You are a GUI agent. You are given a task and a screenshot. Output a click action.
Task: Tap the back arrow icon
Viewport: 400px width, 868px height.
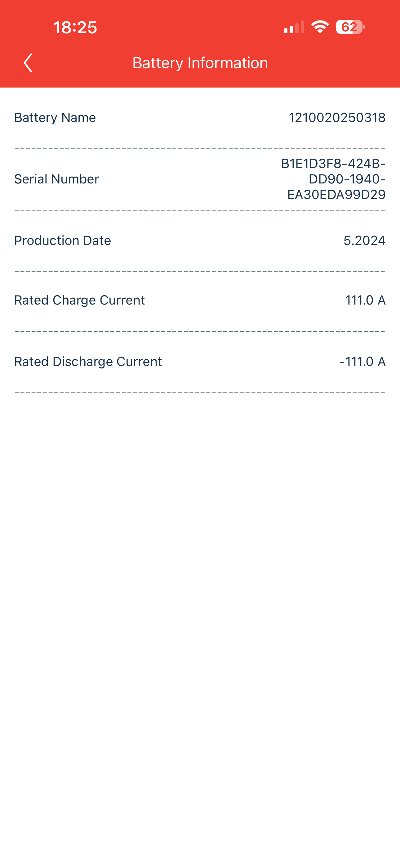[28, 63]
